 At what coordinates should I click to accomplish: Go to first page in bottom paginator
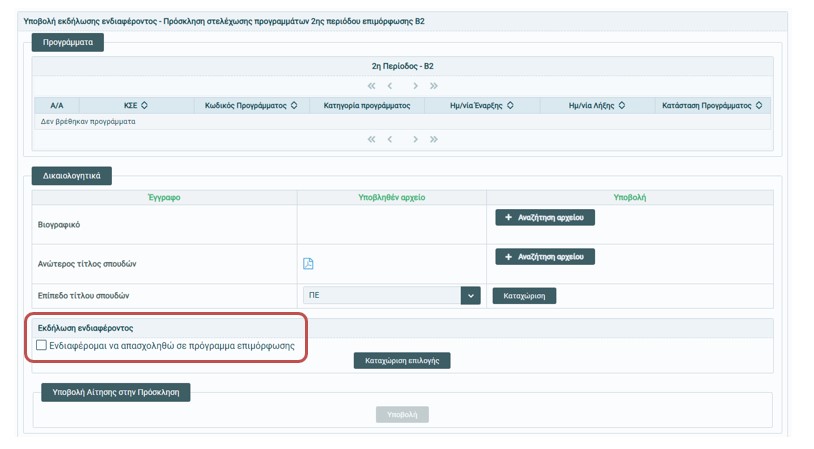(x=372, y=139)
